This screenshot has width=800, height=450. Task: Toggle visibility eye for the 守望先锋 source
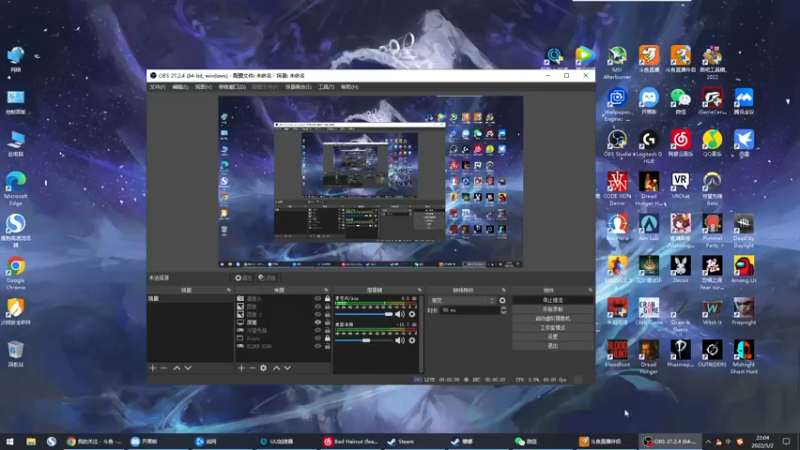[x=318, y=330]
